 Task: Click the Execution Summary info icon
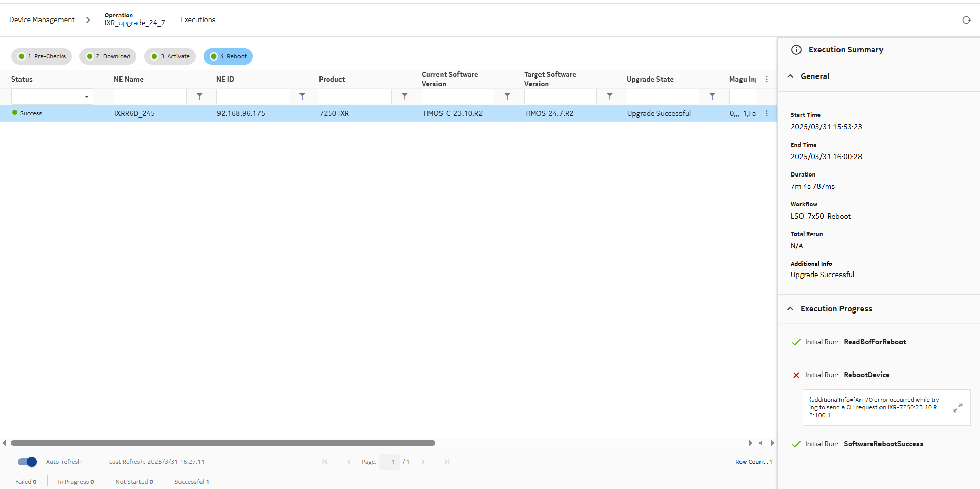(796, 50)
